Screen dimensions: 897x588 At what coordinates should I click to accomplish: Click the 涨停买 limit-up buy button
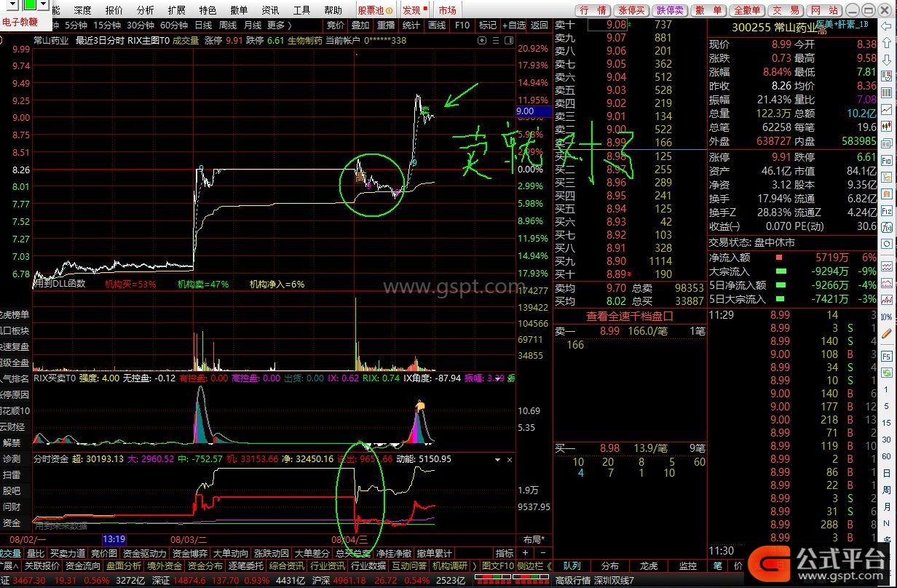coord(631,10)
